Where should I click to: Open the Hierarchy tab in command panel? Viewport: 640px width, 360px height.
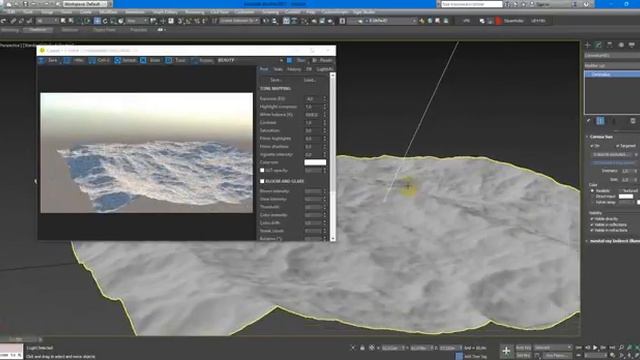(x=609, y=44)
